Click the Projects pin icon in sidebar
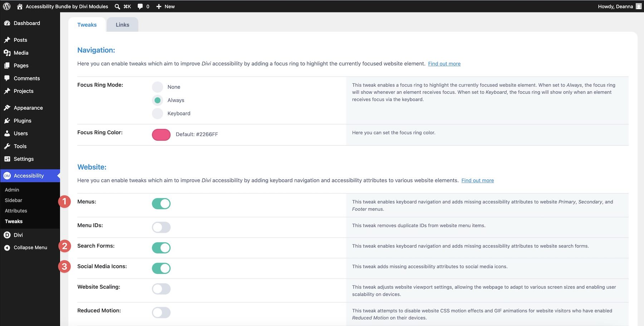Screen dimensions: 644x326 (7, 91)
